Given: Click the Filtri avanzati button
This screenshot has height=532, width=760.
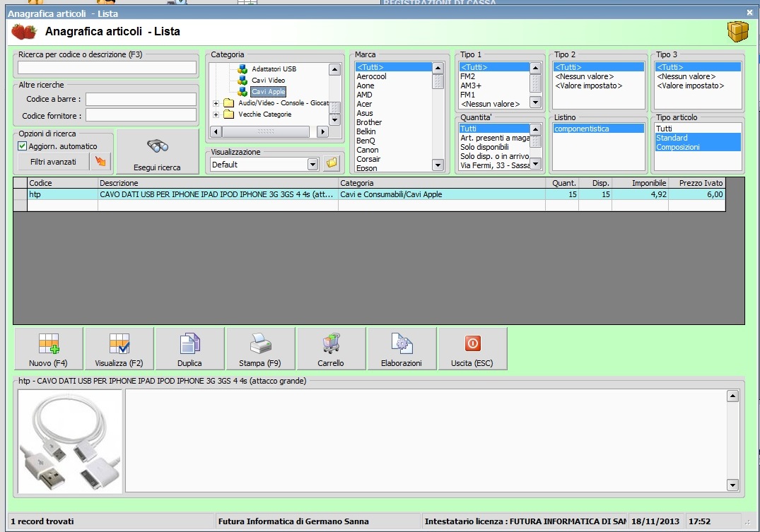Looking at the screenshot, I should click(x=53, y=162).
